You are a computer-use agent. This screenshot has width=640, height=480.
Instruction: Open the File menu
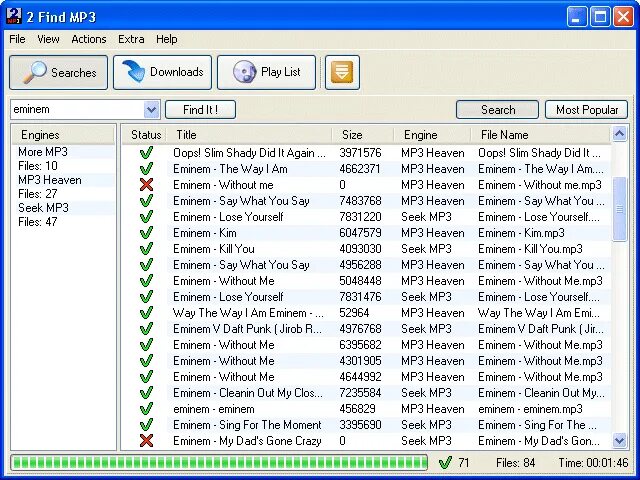point(18,39)
